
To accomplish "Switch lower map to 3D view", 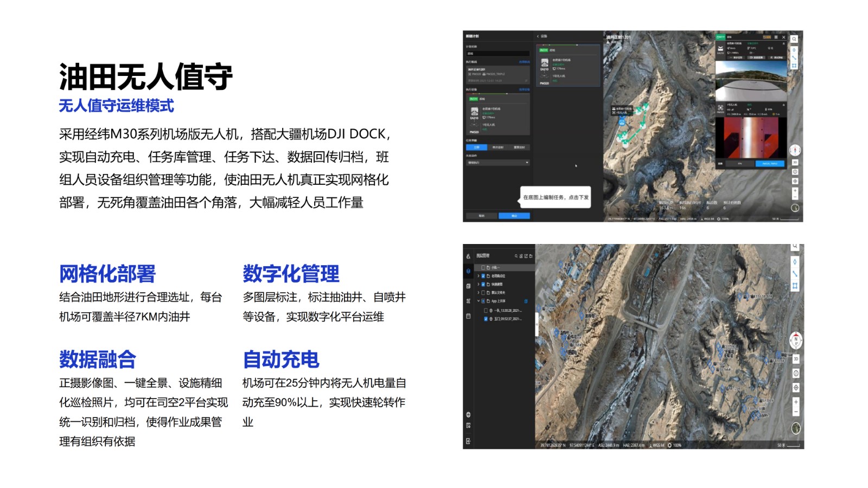I will coord(795,359).
